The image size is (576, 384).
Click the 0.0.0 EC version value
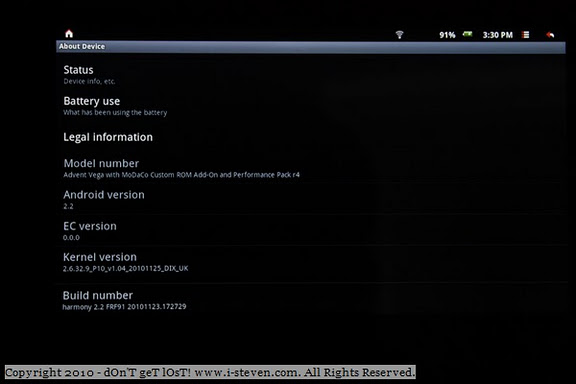tap(71, 238)
